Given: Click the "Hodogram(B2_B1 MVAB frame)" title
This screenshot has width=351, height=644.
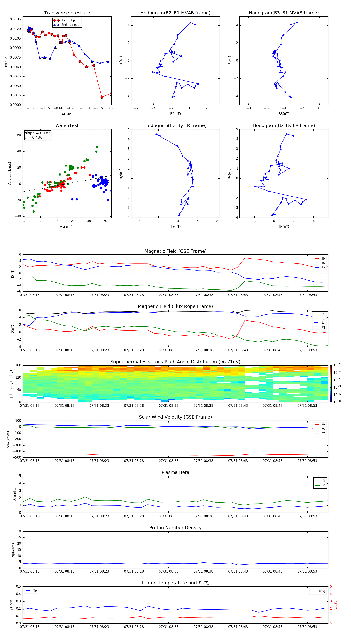Looking at the screenshot, I should tap(175, 13).
